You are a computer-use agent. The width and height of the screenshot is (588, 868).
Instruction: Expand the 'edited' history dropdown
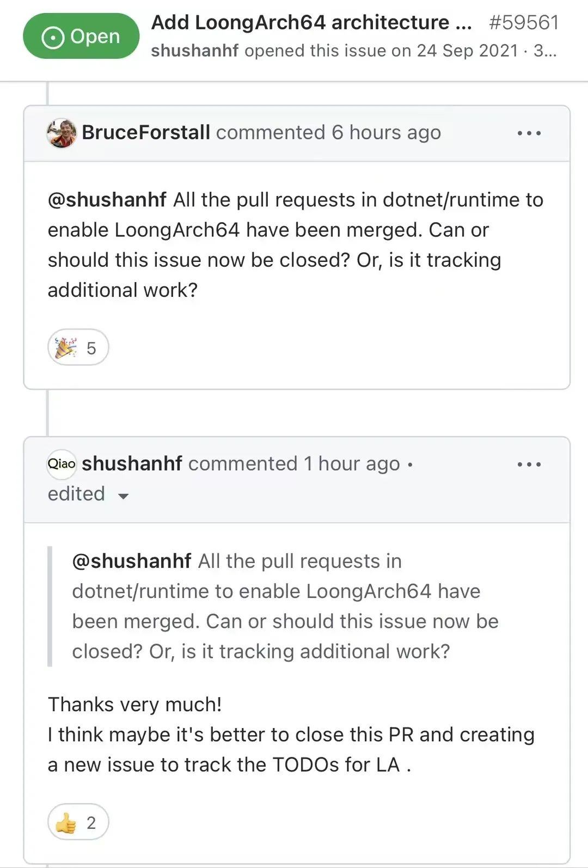(x=77, y=494)
